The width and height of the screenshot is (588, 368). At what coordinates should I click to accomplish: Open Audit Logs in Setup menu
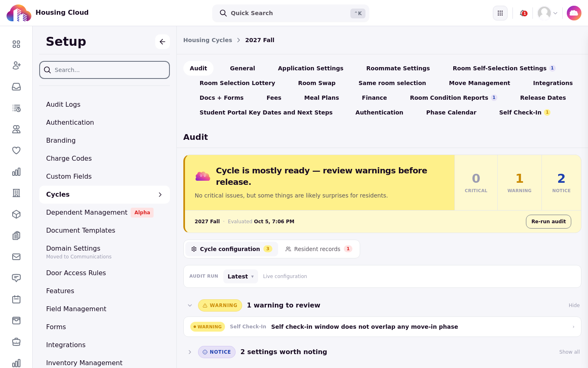tap(105, 105)
